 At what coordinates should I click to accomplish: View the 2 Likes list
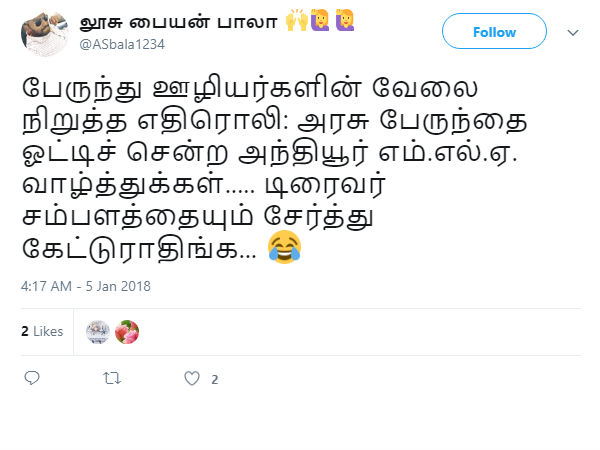pos(42,331)
